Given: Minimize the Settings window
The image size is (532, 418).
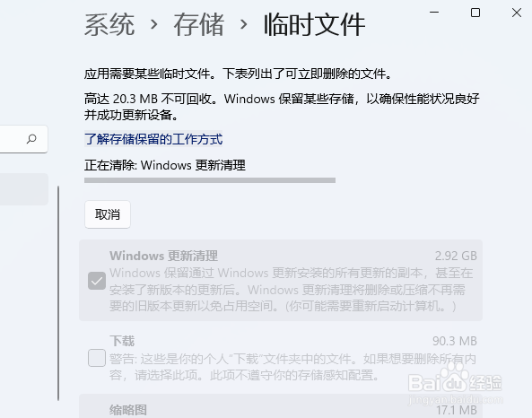Looking at the screenshot, I should tap(434, 13).
